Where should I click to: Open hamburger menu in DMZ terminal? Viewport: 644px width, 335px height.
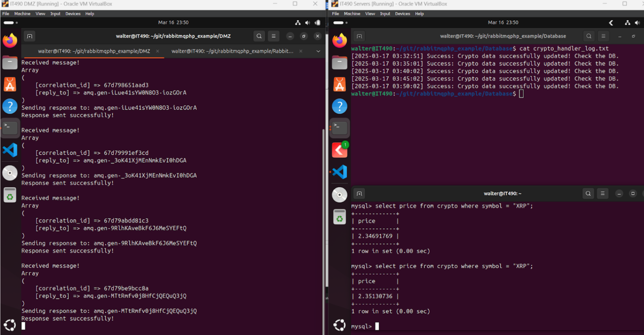pyautogui.click(x=273, y=36)
